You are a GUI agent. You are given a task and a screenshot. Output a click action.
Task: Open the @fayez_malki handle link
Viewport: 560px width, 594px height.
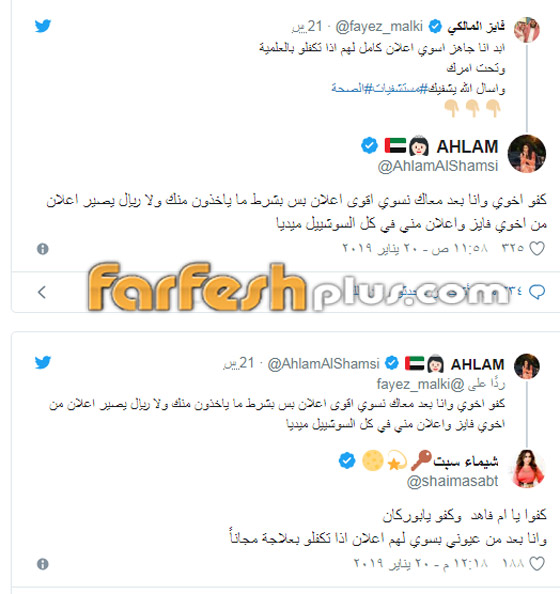[379, 27]
